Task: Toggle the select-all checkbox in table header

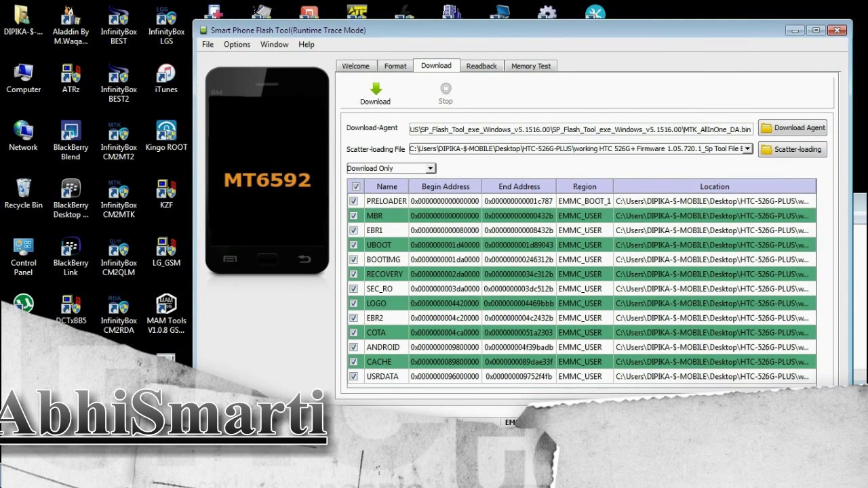Action: tap(356, 187)
